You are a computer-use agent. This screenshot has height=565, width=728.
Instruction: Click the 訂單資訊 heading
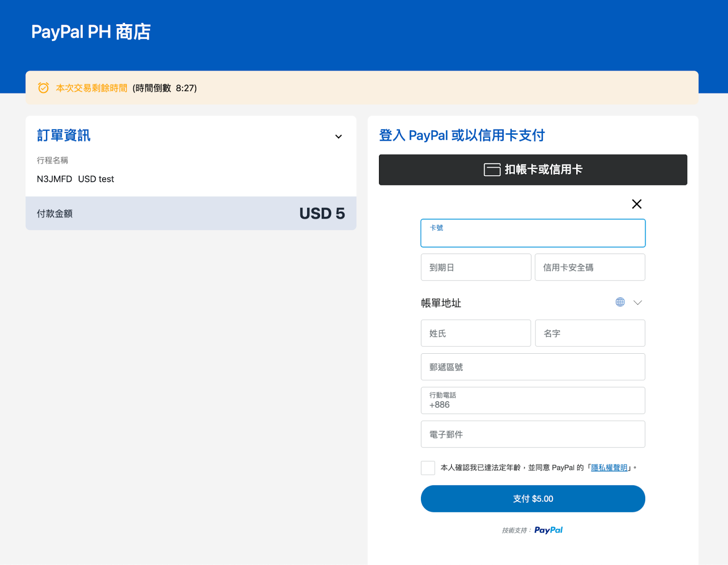[x=64, y=135]
